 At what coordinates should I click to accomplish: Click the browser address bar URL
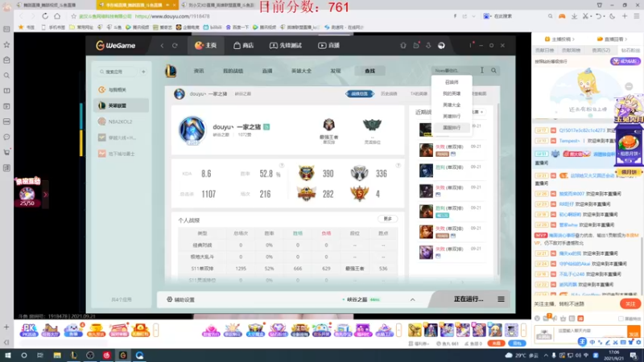click(172, 16)
